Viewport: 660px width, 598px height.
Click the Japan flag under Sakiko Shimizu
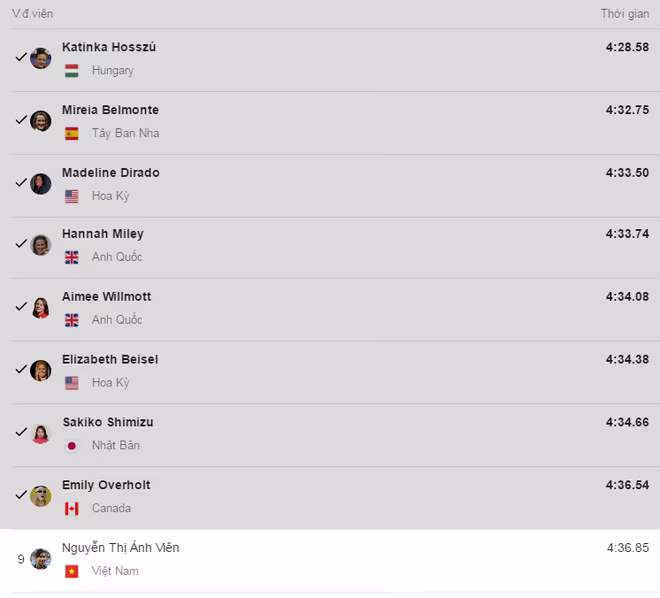72,446
